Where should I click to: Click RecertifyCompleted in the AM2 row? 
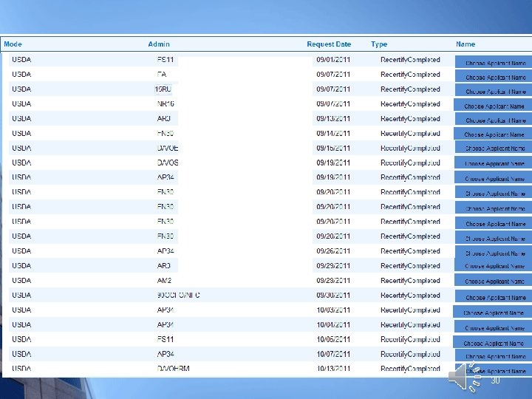coord(410,281)
